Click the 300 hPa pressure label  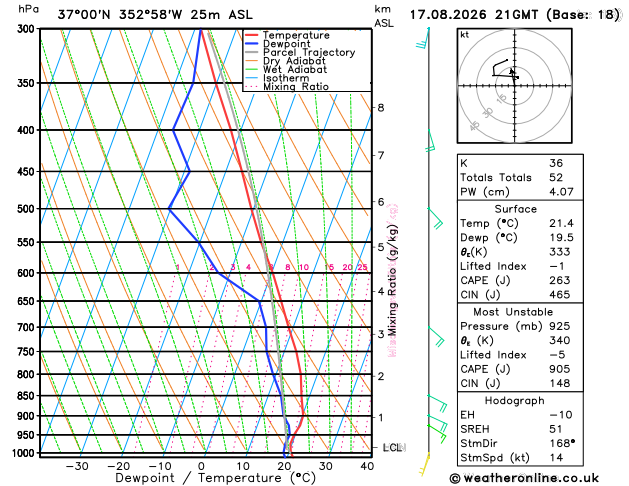coord(26,29)
